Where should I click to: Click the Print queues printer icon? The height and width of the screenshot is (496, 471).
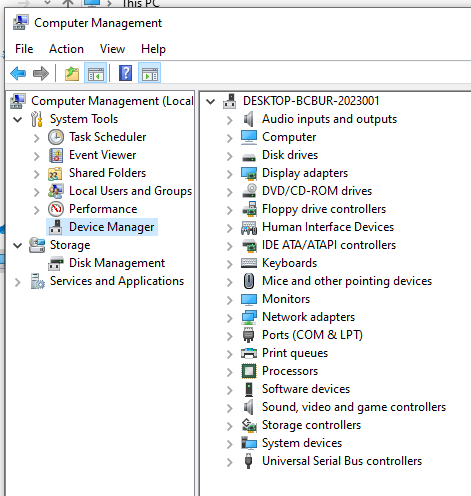[249, 353]
